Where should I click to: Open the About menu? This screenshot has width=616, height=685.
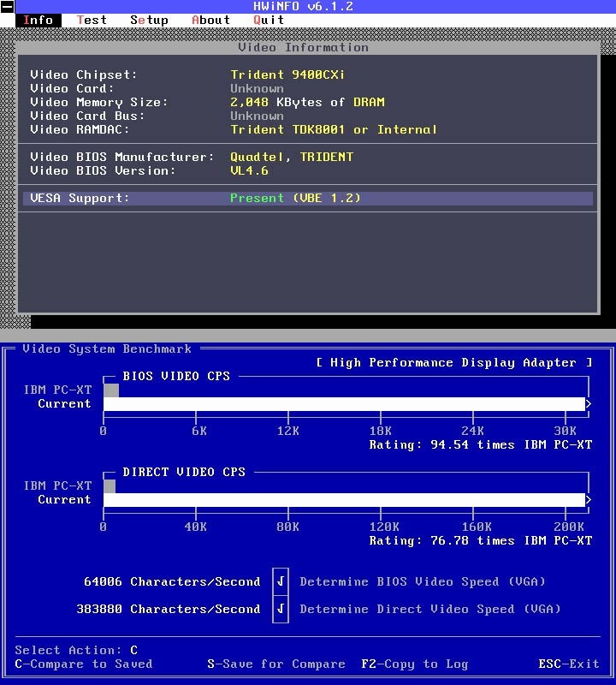coord(210,20)
